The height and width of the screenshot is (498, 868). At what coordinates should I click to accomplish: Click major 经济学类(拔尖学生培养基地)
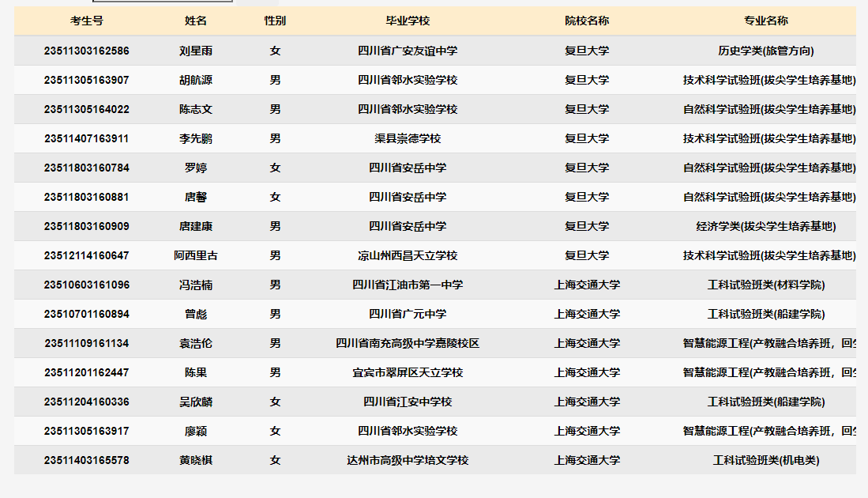point(766,227)
